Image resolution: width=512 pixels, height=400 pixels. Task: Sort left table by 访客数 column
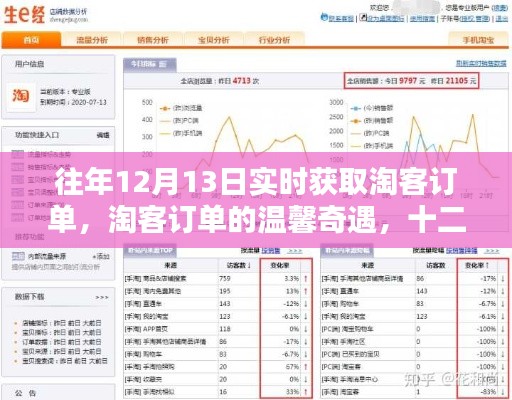click(x=239, y=266)
